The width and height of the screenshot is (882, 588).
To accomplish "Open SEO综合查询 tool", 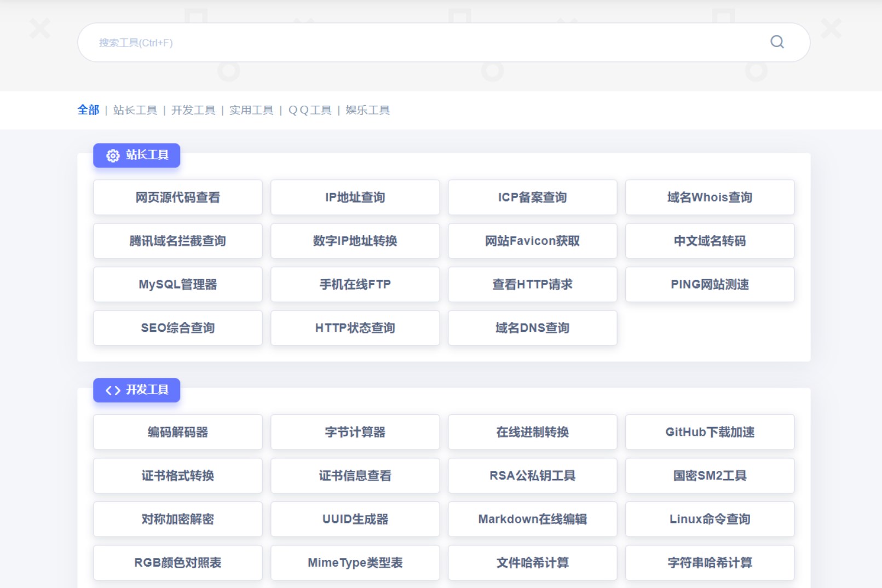I will (178, 328).
